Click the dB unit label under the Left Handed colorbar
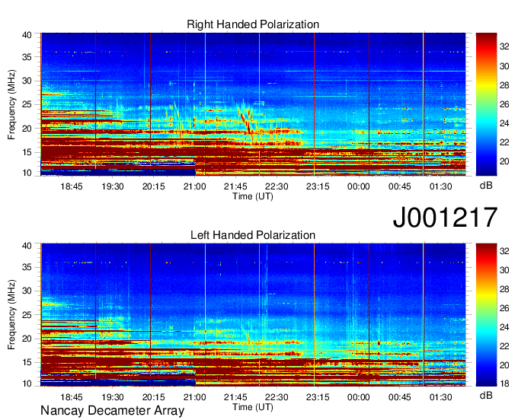The height and width of the screenshot is (420, 518). point(486,395)
